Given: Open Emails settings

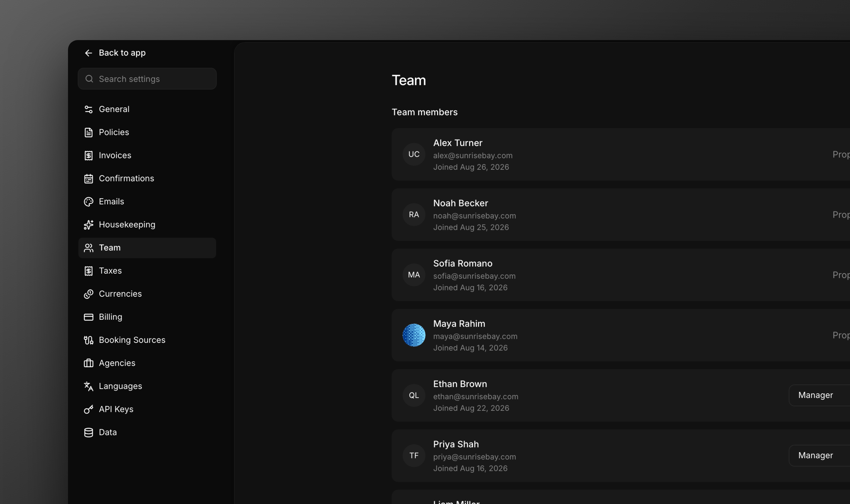Looking at the screenshot, I should pos(147,202).
